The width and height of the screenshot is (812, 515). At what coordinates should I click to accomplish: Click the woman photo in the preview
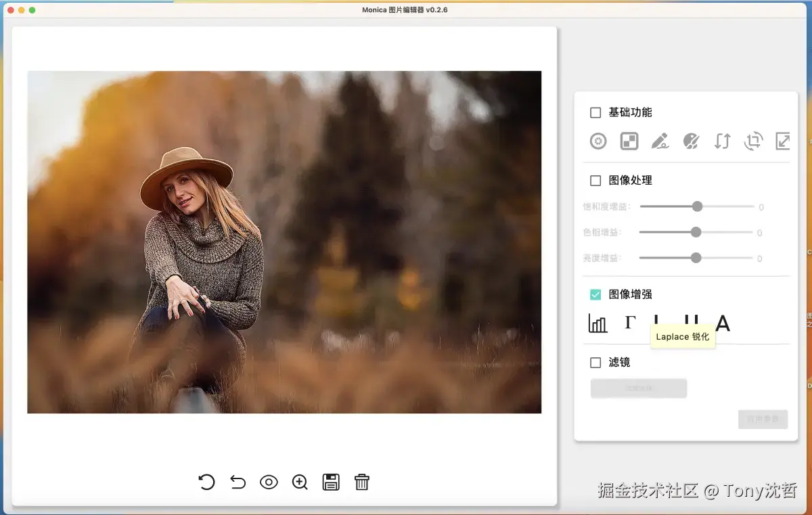pyautogui.click(x=284, y=242)
